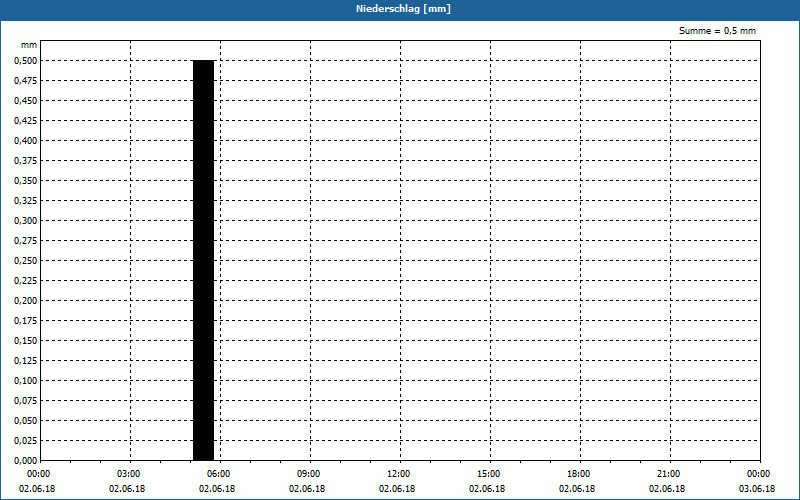Click the 15:00 time label

point(489,474)
